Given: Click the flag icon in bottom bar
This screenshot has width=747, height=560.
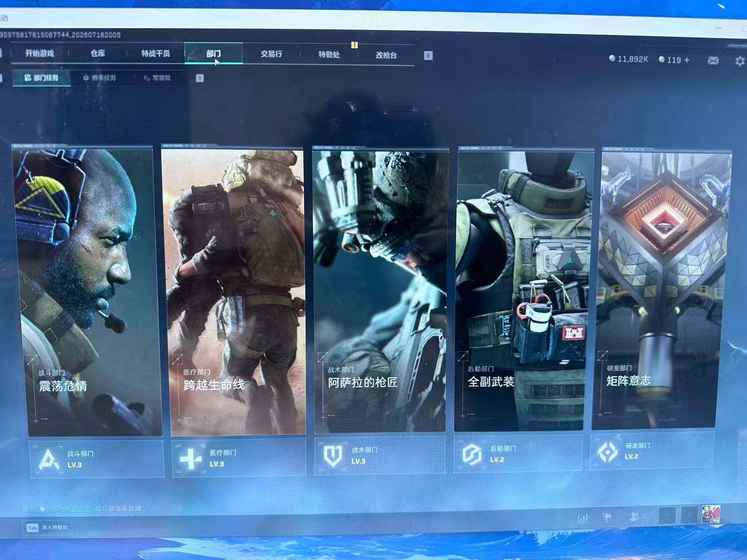Looking at the screenshot, I should coord(607,518).
